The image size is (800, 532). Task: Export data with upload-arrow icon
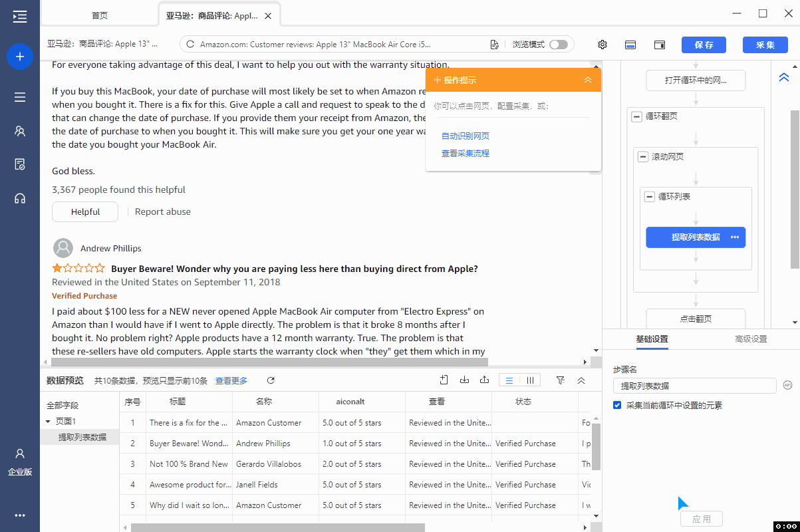click(x=485, y=380)
